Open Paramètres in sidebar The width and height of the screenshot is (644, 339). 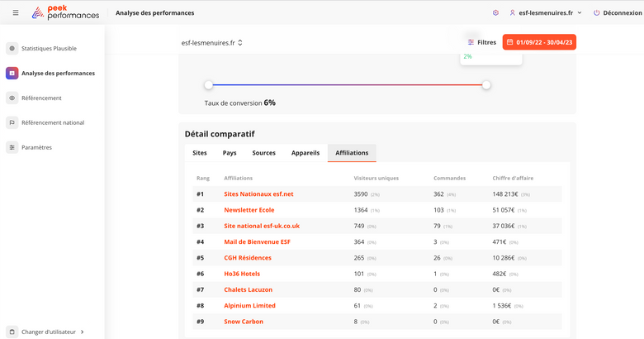click(x=36, y=147)
